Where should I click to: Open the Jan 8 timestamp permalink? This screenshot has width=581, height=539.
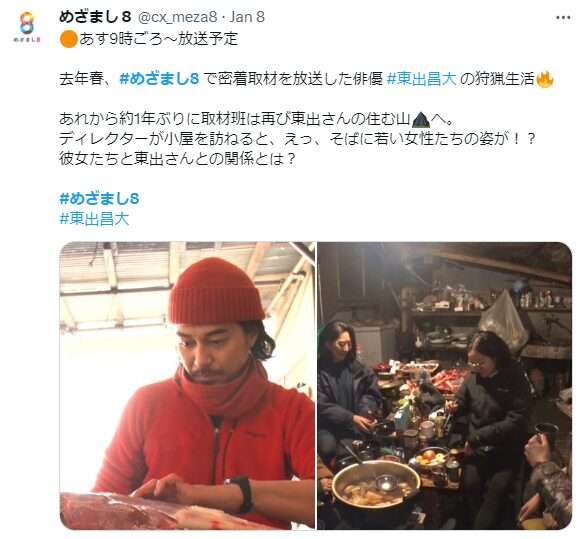[247, 17]
